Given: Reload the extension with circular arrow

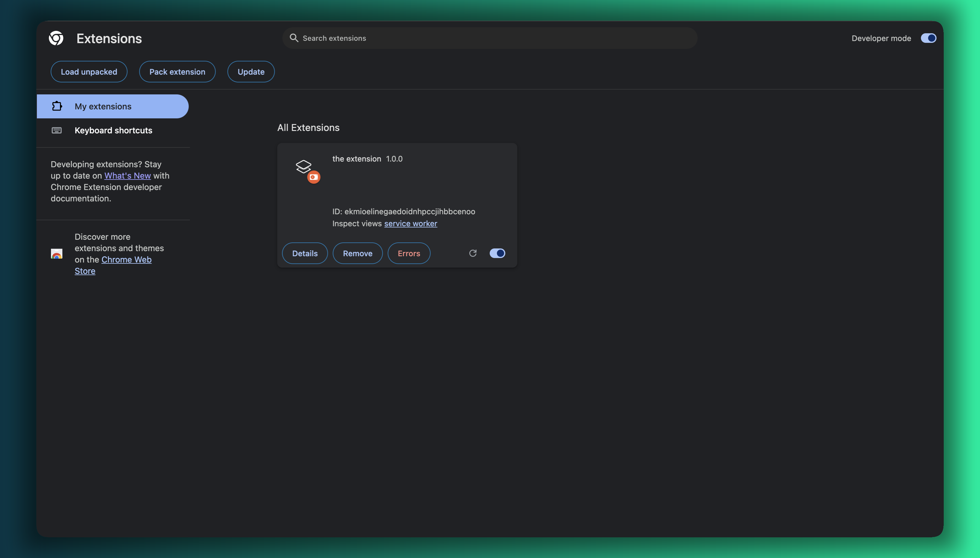Looking at the screenshot, I should pyautogui.click(x=473, y=253).
